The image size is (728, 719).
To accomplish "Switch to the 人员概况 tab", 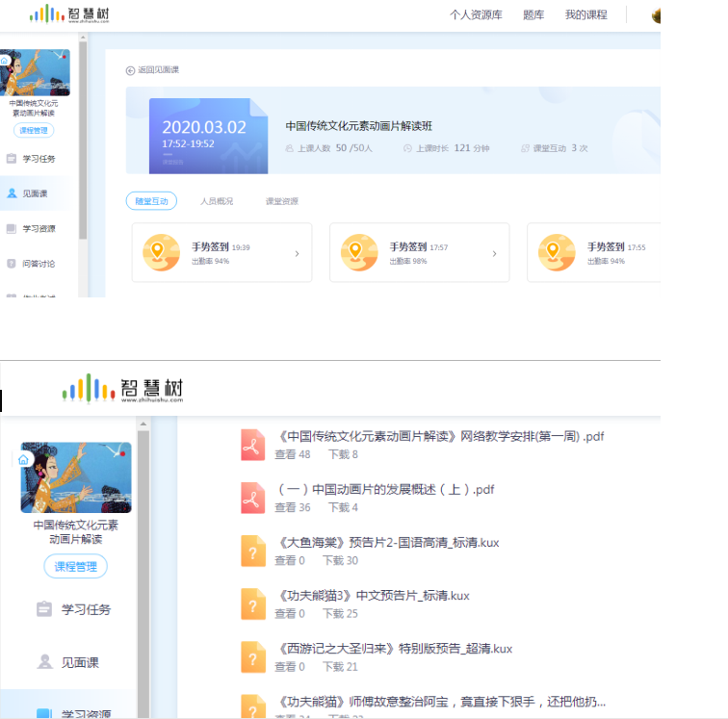I will coord(217,201).
